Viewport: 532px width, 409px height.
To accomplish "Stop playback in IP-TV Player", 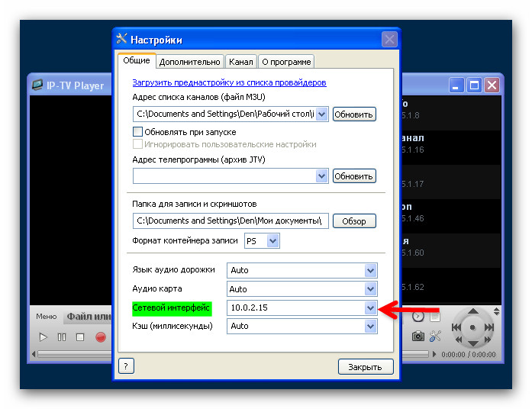I will [x=80, y=337].
